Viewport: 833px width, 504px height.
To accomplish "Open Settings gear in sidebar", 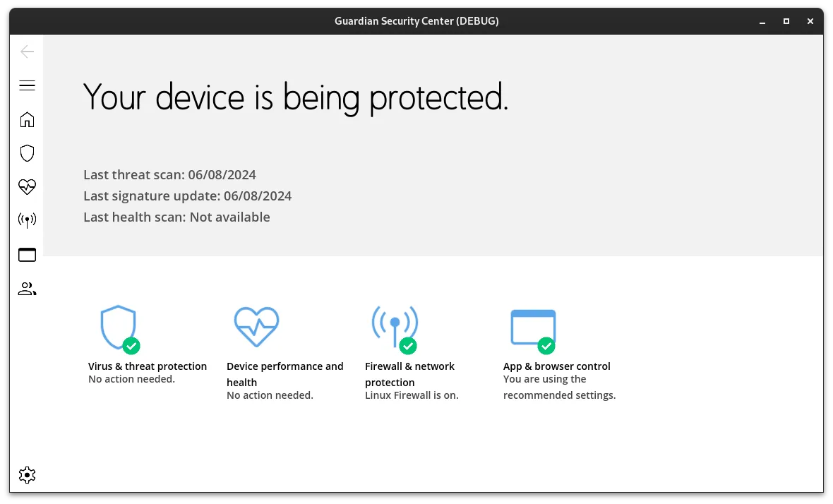I will tap(27, 475).
